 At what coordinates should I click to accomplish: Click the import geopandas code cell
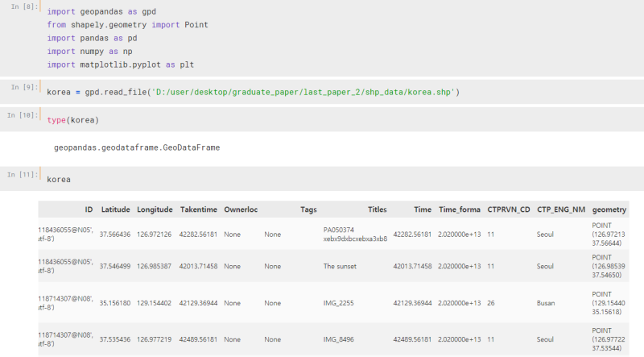tap(322, 39)
